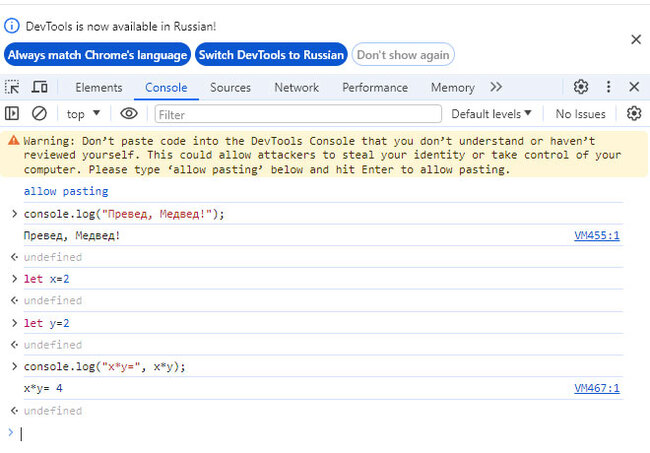
Task: Switch to the Memory tab
Action: (453, 87)
